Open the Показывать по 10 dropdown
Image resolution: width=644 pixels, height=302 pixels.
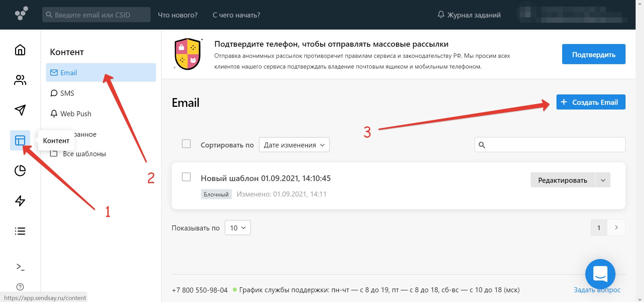point(237,228)
